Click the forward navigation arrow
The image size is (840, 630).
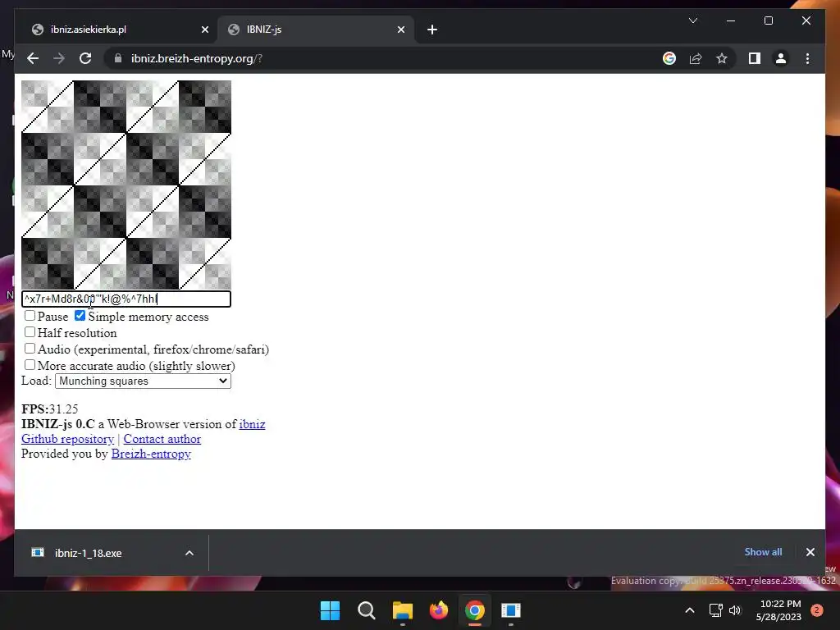pyautogui.click(x=59, y=58)
